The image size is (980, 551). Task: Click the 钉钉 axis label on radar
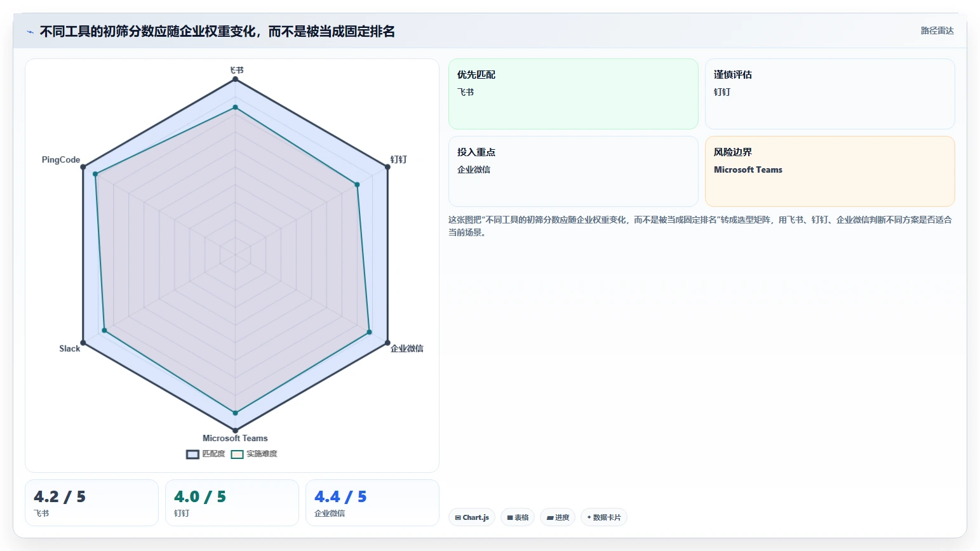coord(398,159)
